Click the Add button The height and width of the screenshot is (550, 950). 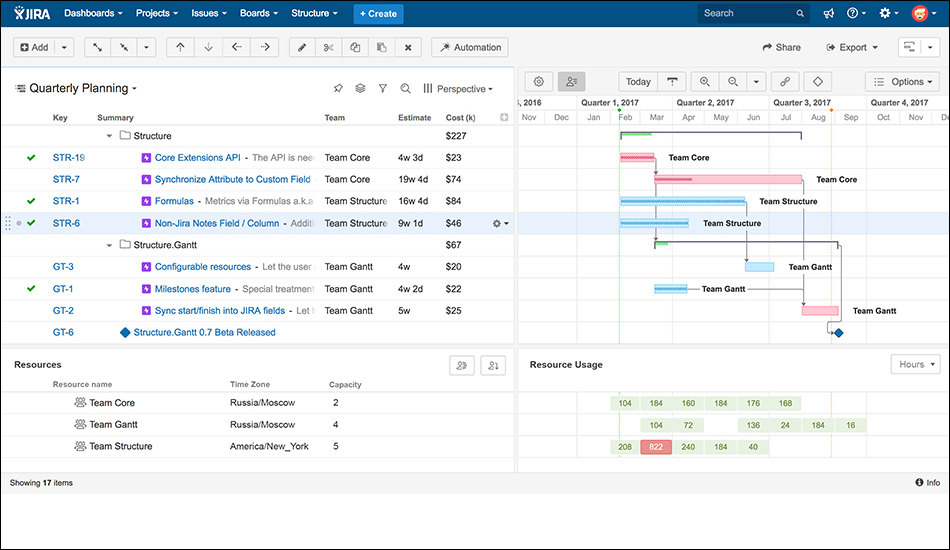coord(35,47)
